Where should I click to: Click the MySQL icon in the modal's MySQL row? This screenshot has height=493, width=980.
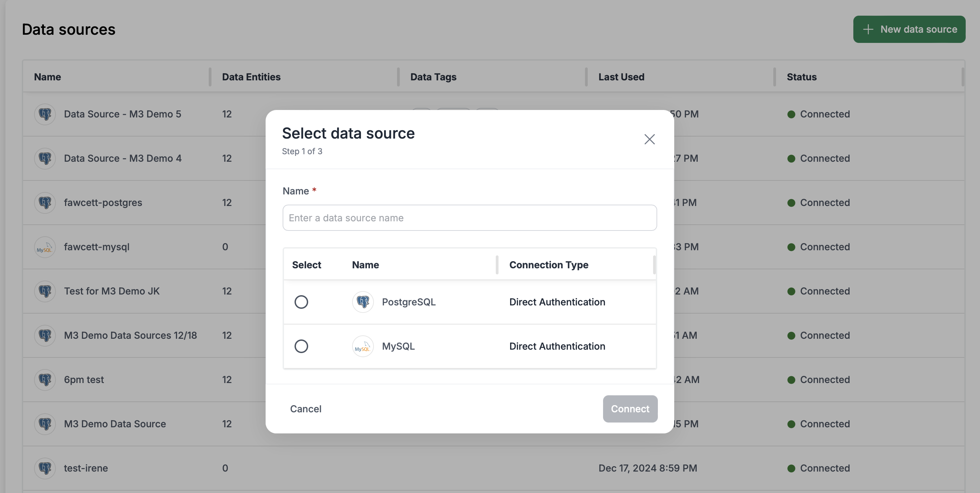click(x=363, y=346)
